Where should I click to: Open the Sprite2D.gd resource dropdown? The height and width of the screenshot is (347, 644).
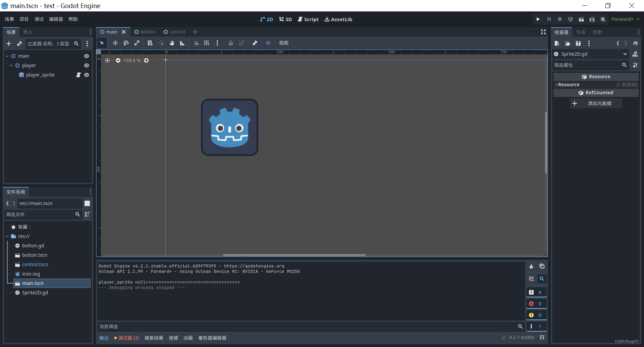pyautogui.click(x=591, y=54)
